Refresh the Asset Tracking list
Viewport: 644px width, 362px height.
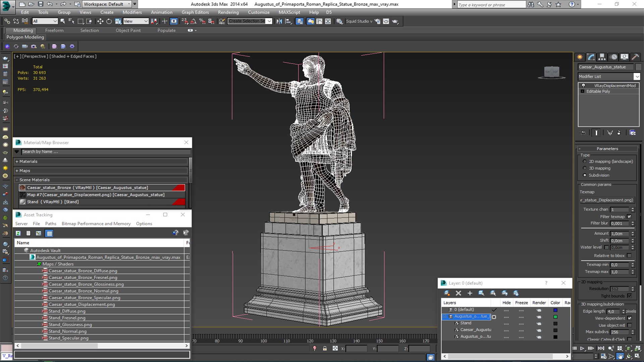point(18,233)
